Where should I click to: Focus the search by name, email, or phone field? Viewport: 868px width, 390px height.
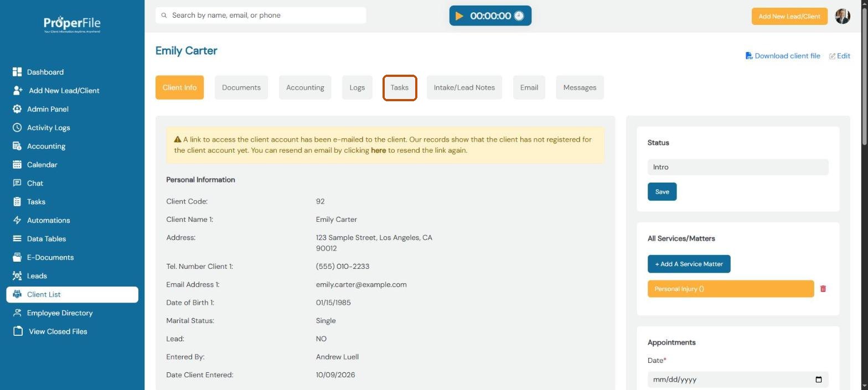(261, 15)
